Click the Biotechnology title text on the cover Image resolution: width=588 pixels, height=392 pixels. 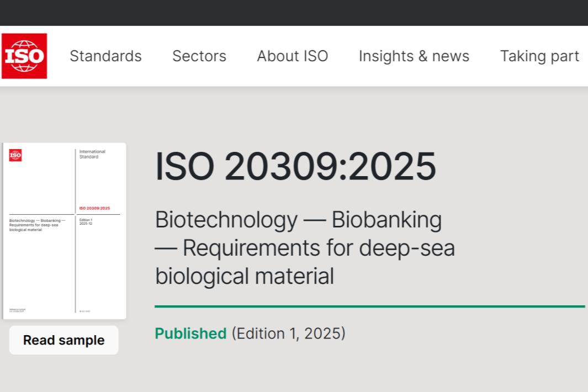coord(36,225)
